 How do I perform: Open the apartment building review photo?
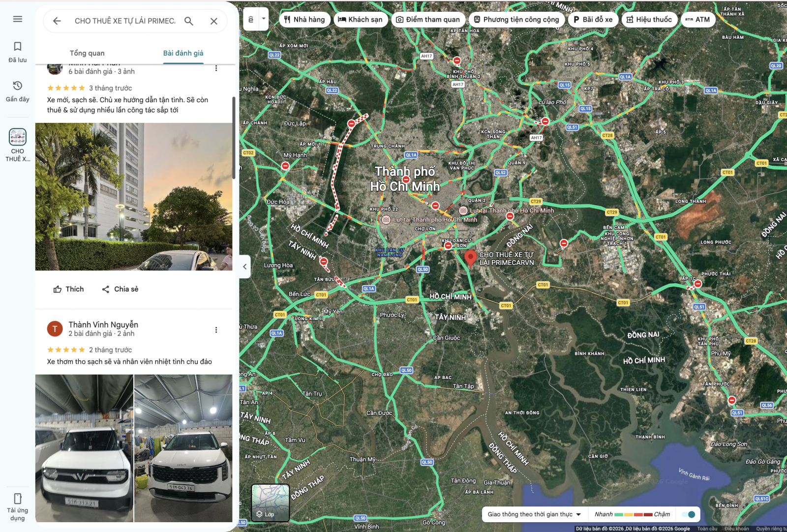coord(134,197)
